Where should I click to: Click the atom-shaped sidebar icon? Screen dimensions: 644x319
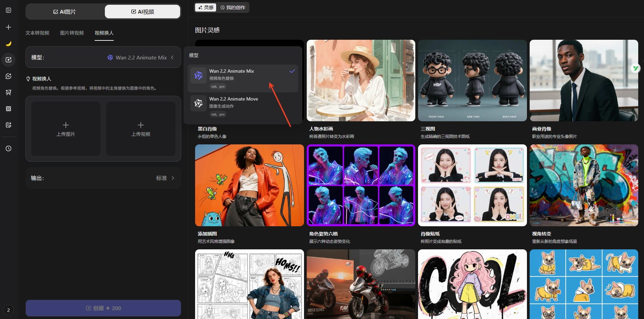tap(9, 109)
